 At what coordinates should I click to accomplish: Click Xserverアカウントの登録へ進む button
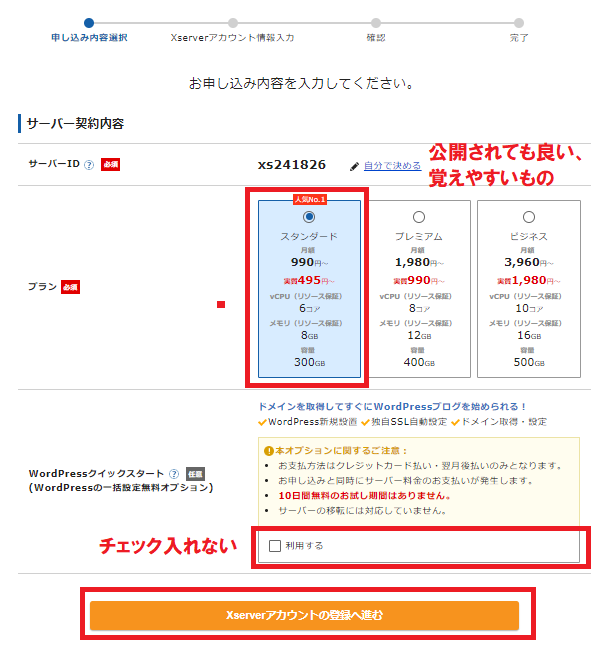click(x=304, y=615)
